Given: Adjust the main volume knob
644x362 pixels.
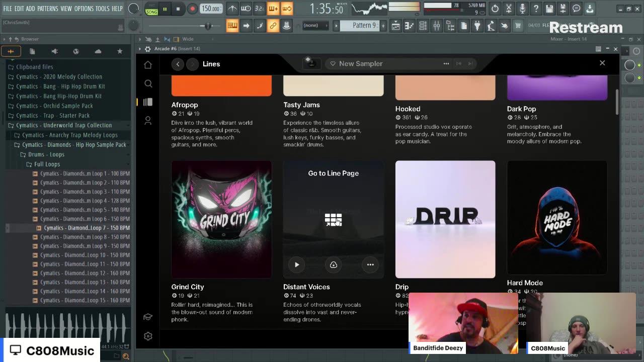Looking at the screenshot, I should [x=133, y=9].
